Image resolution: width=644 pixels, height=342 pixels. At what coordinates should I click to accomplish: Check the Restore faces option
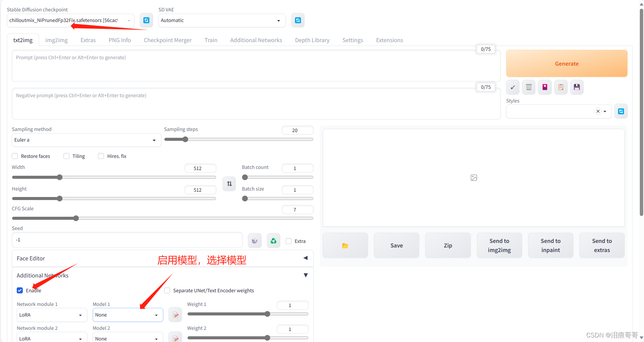(15, 156)
